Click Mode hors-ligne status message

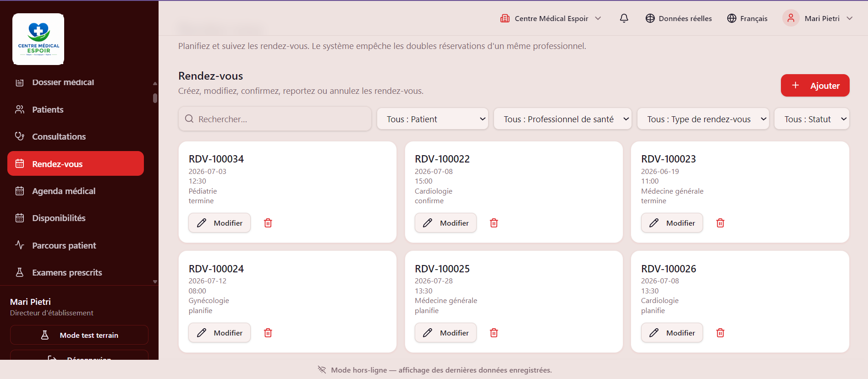pos(441,370)
